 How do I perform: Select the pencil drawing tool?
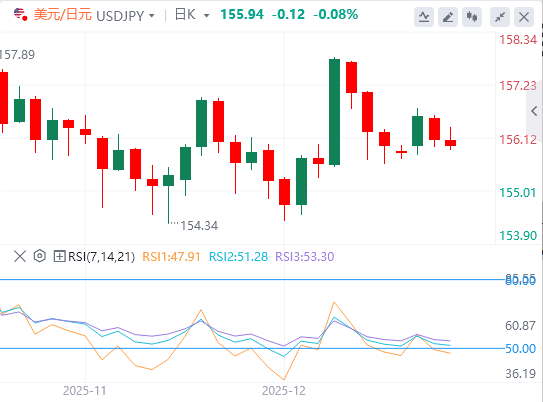pyautogui.click(x=448, y=17)
